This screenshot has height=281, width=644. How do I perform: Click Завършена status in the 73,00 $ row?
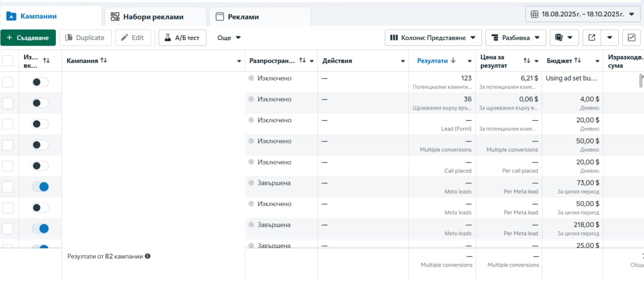pyautogui.click(x=274, y=183)
